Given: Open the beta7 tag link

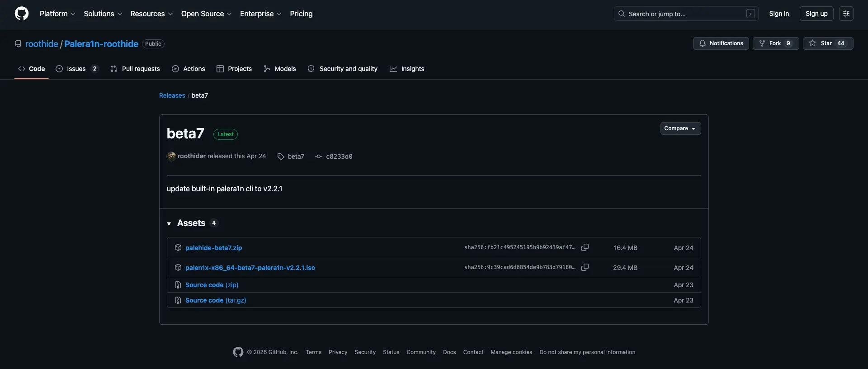Looking at the screenshot, I should 296,156.
